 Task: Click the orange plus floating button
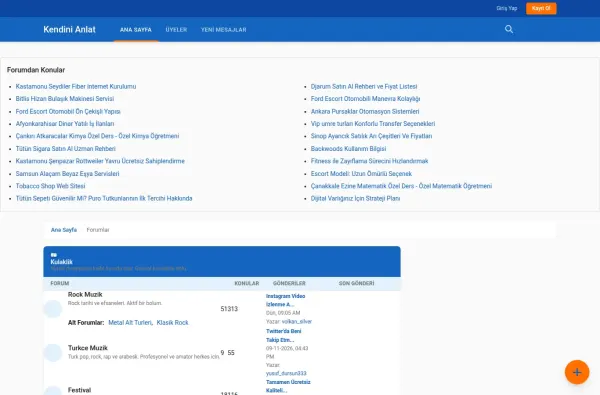pos(577,372)
